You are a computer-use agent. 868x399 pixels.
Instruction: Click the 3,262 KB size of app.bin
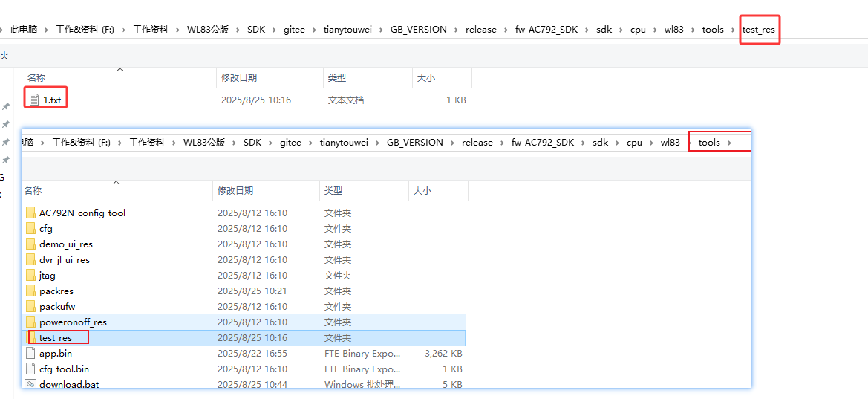(443, 353)
